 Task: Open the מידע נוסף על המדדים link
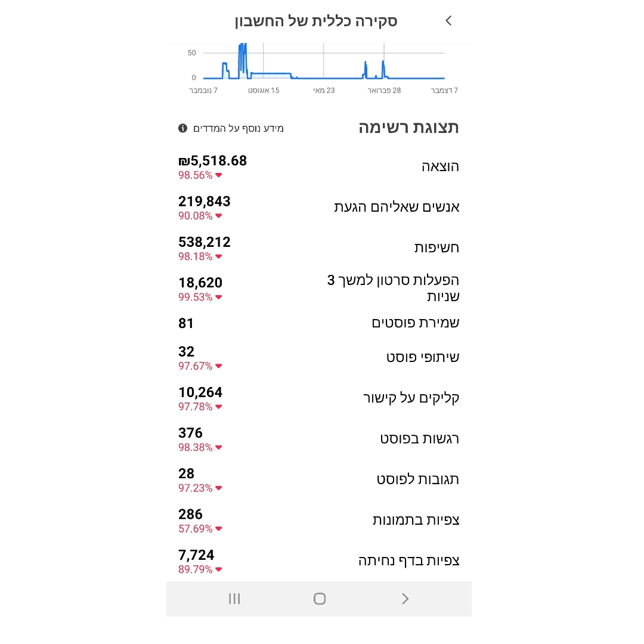(238, 129)
